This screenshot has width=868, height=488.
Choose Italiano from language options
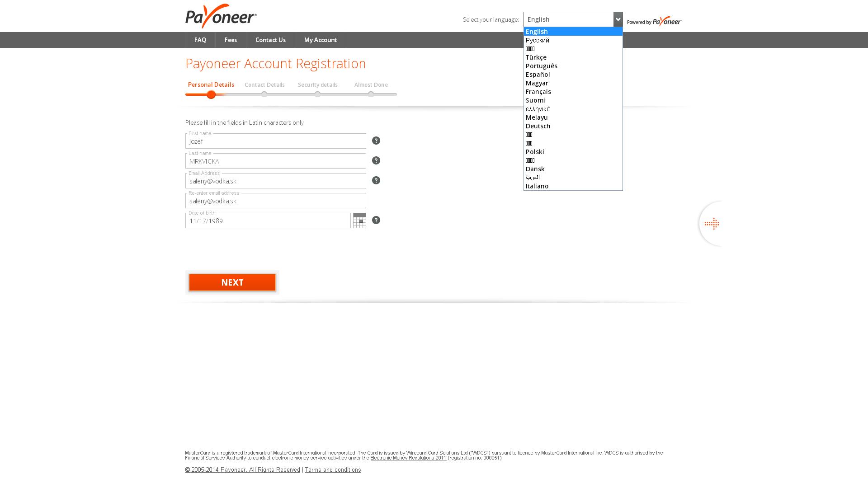(x=573, y=186)
